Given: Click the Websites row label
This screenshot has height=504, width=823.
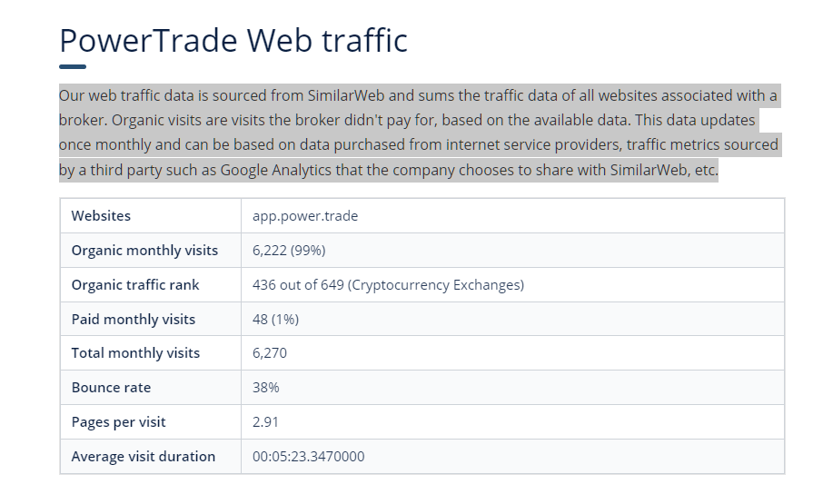Looking at the screenshot, I should coord(101,216).
